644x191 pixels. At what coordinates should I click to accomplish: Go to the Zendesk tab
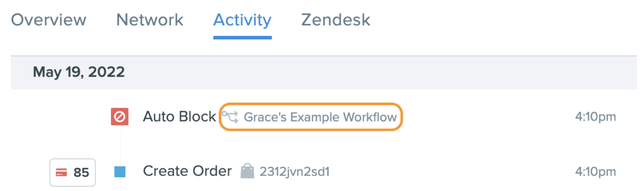click(336, 20)
